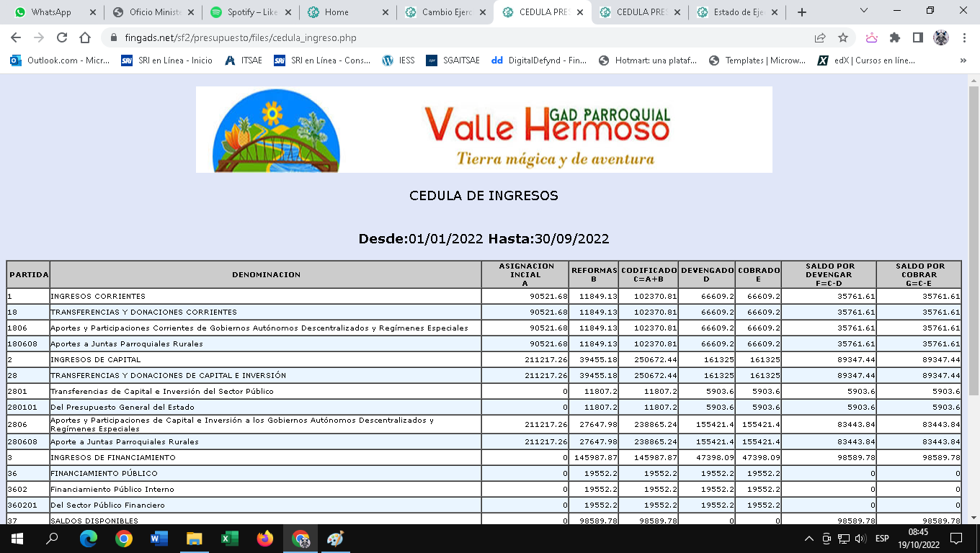The image size is (980, 553).
Task: Open File Explorer from the taskbar
Action: pos(195,539)
